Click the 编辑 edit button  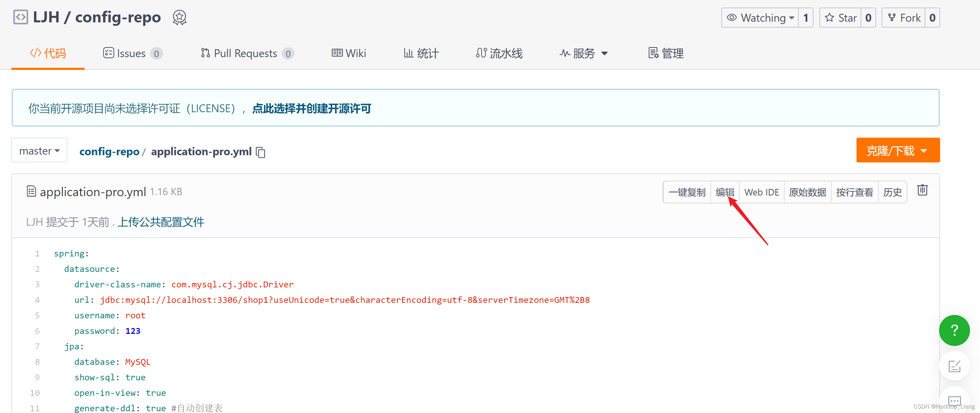[724, 192]
